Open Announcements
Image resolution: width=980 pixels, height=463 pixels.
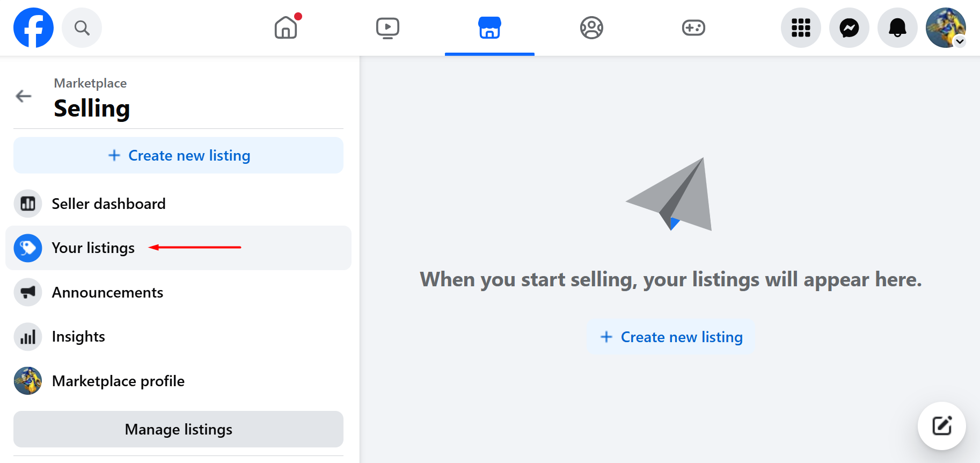pyautogui.click(x=107, y=293)
